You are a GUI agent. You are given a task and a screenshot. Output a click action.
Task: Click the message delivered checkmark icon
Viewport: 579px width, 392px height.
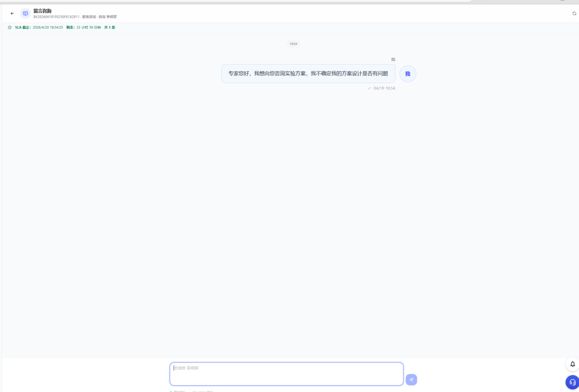point(370,88)
